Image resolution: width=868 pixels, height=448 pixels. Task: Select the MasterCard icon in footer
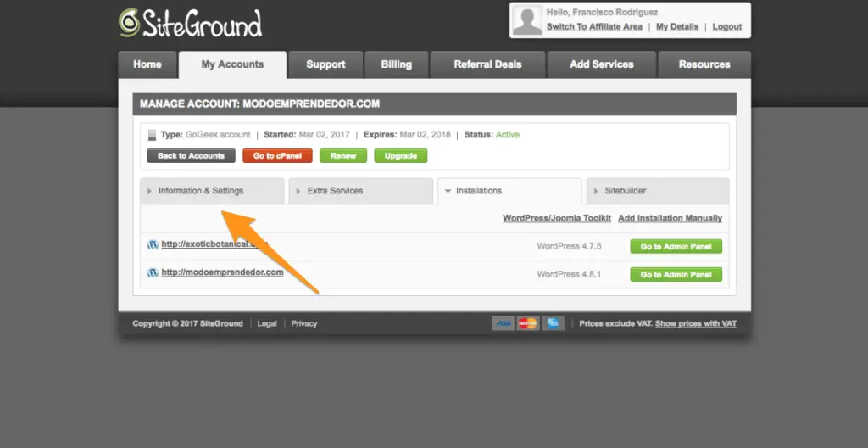point(528,323)
